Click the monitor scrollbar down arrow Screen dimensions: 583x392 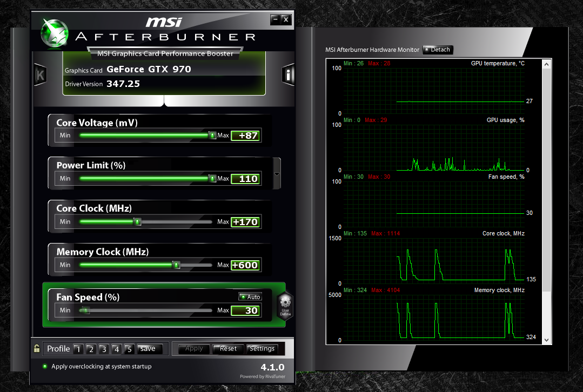[x=546, y=340]
